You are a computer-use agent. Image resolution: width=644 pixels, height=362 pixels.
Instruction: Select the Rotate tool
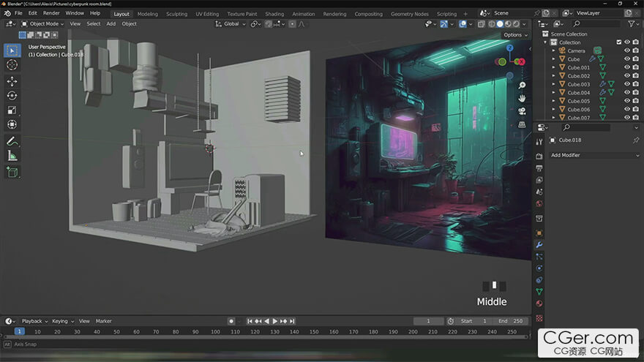coord(12,96)
